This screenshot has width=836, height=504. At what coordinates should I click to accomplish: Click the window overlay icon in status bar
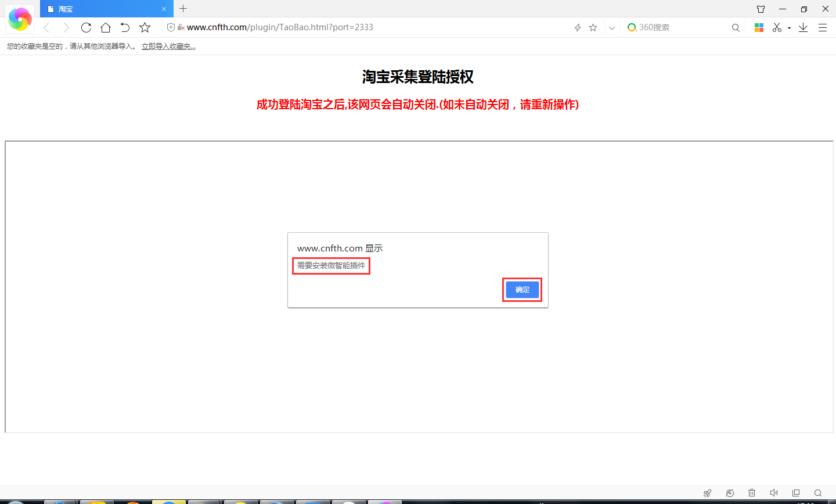796,492
